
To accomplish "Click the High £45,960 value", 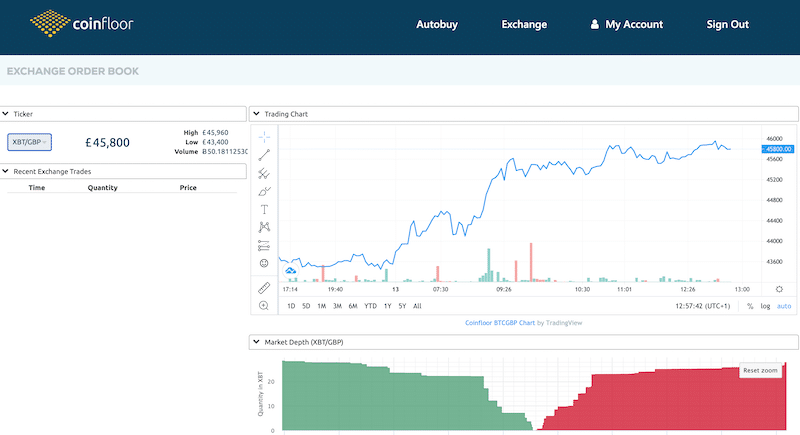I will click(x=215, y=133).
